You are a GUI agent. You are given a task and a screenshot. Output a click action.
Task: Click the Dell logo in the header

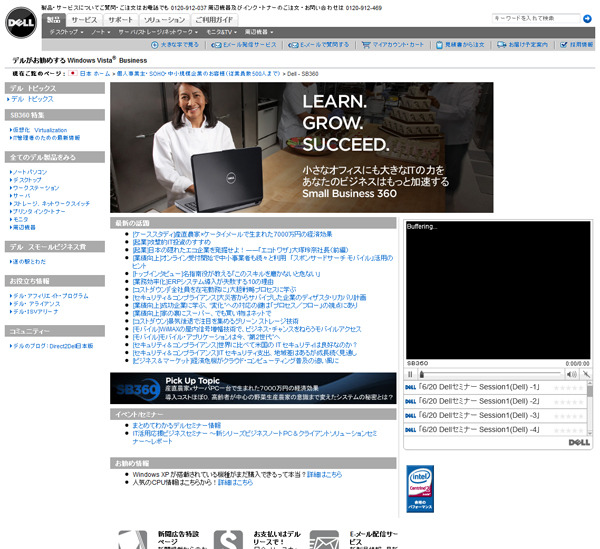[x=21, y=23]
